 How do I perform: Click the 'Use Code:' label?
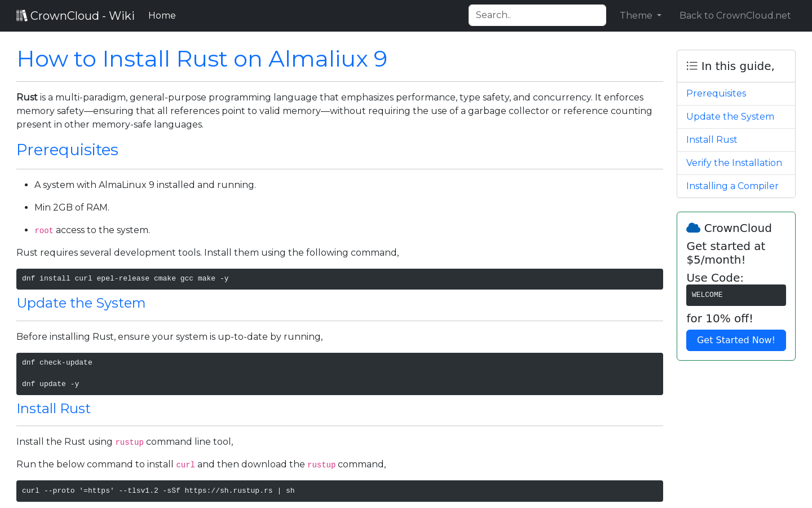714,278
